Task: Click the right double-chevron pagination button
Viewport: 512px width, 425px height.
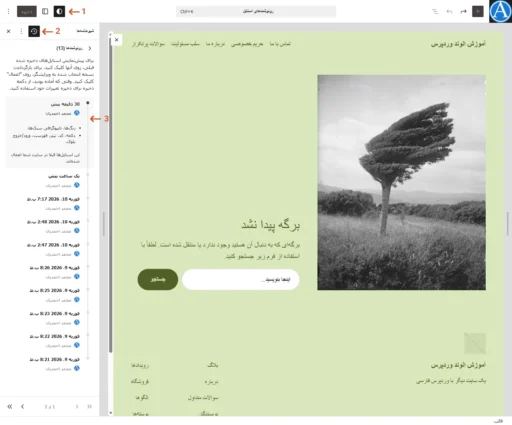Action: [89, 406]
